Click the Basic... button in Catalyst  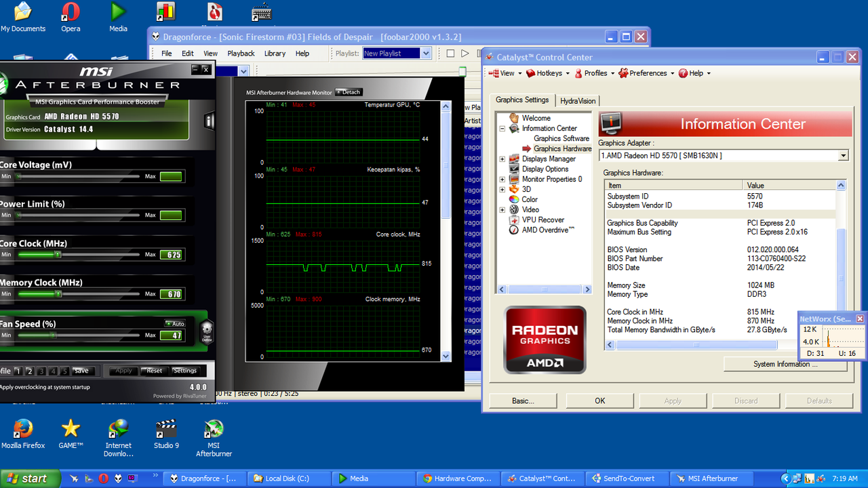click(523, 401)
